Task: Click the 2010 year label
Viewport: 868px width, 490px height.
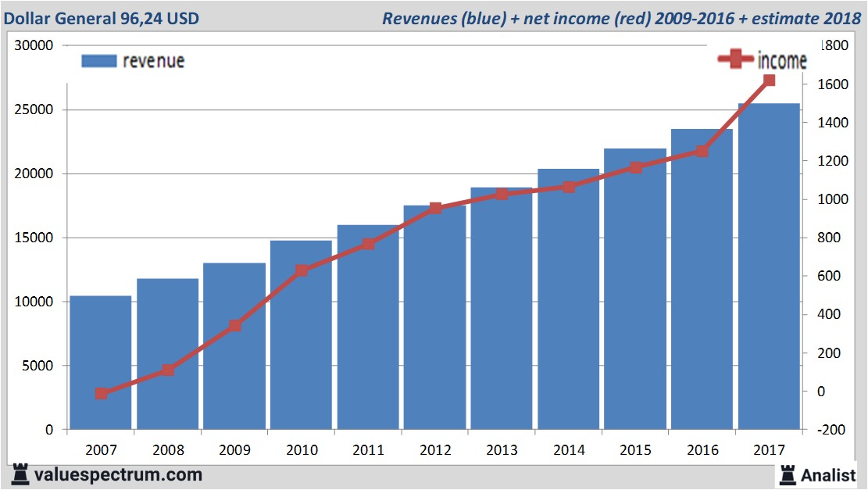Action: [x=302, y=449]
